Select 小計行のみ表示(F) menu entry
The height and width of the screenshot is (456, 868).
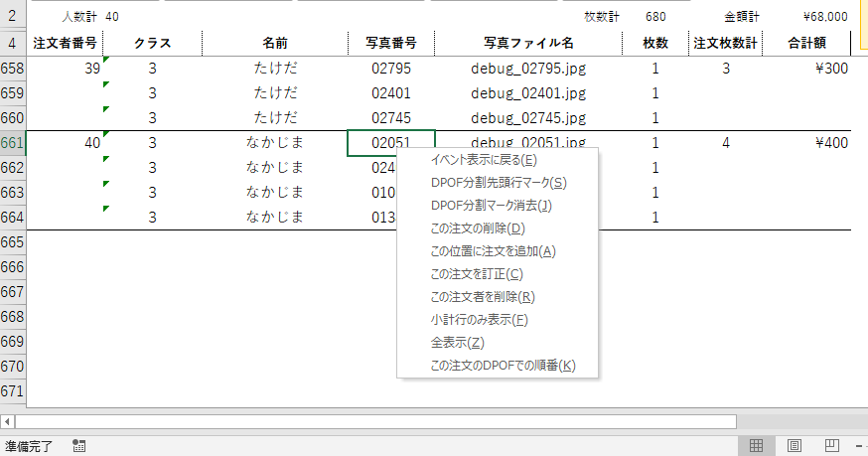click(498, 320)
